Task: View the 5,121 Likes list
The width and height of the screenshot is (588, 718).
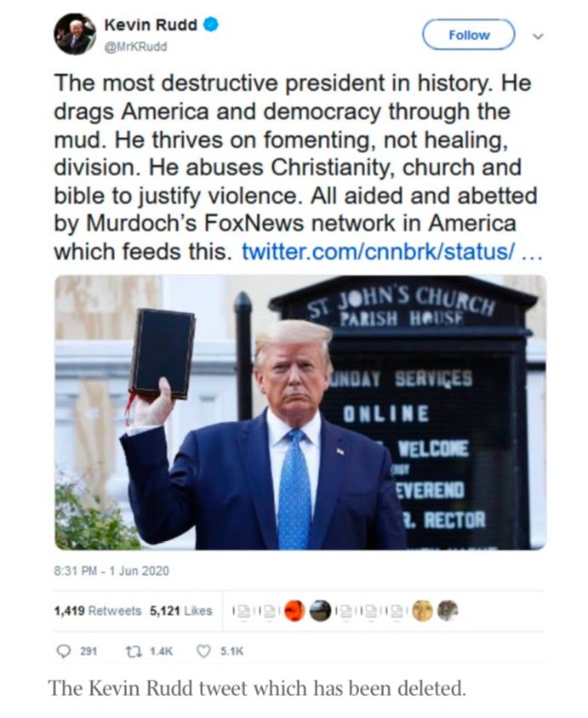Action: click(x=180, y=611)
